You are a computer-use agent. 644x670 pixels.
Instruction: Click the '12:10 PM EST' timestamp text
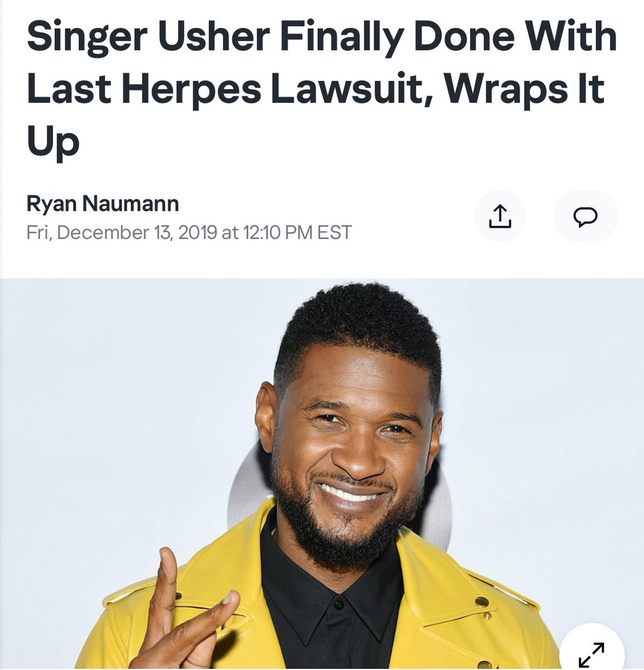coord(298,232)
